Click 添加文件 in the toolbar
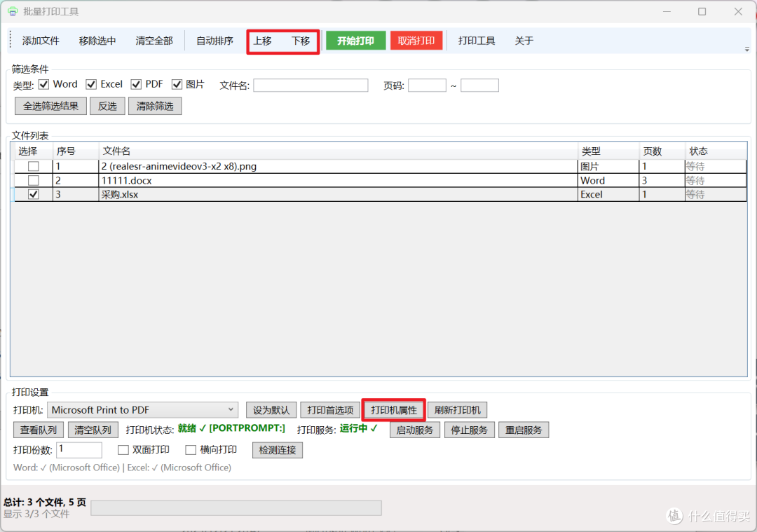The width and height of the screenshot is (757, 532). point(41,41)
